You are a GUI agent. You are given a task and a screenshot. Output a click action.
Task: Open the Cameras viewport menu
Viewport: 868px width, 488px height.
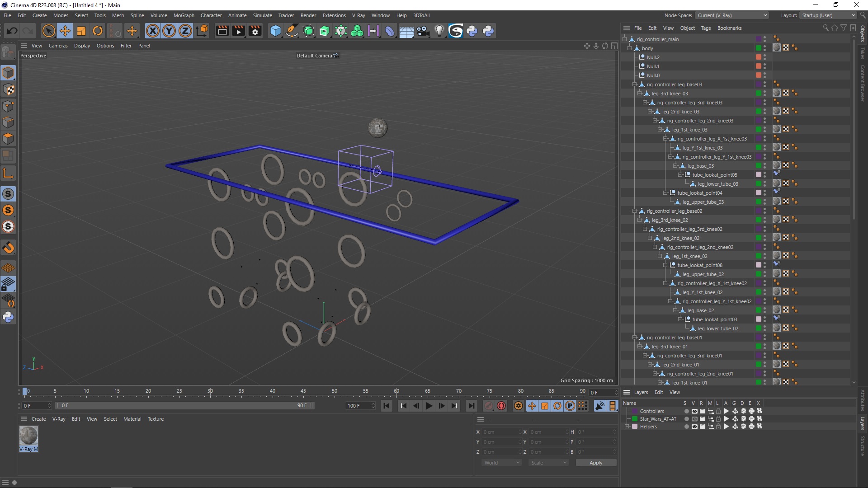point(58,46)
